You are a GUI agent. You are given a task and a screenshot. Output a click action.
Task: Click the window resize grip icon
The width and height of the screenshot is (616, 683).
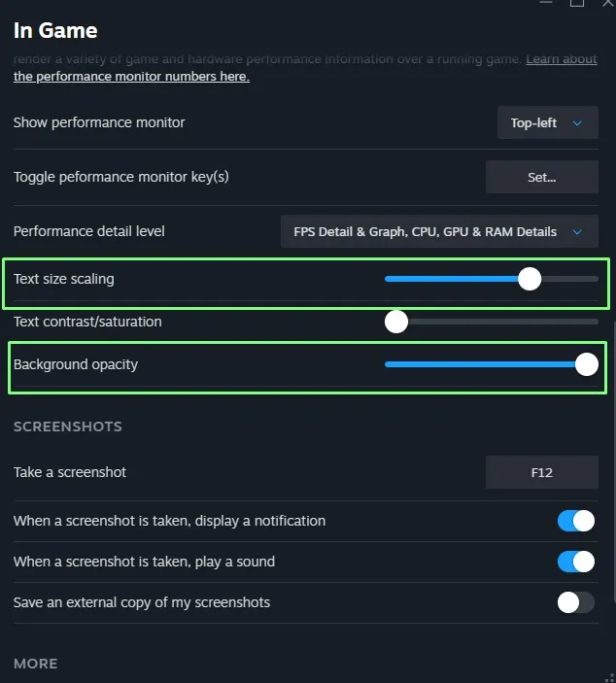(x=610, y=677)
